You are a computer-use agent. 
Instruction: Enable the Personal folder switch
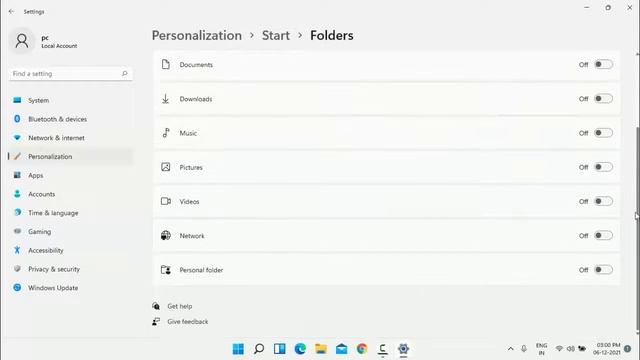click(603, 269)
